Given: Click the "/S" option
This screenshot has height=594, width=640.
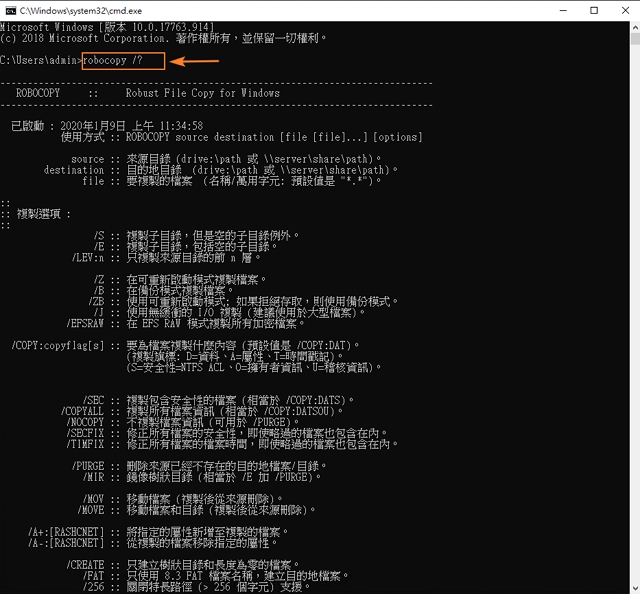Looking at the screenshot, I should tap(99, 236).
